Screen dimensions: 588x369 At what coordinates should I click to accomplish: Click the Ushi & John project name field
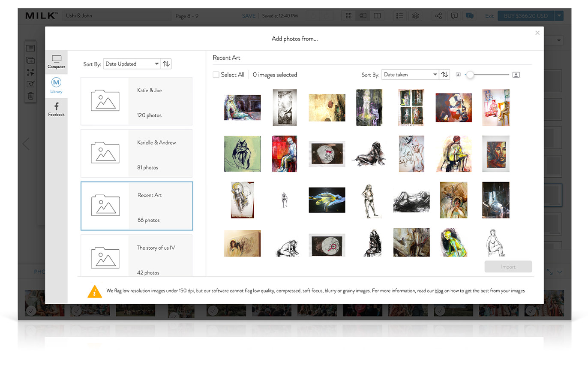[117, 16]
